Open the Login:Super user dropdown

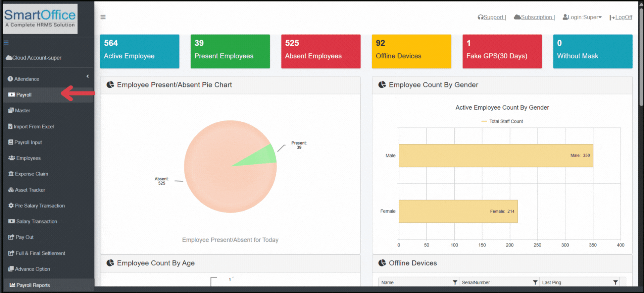coord(582,17)
